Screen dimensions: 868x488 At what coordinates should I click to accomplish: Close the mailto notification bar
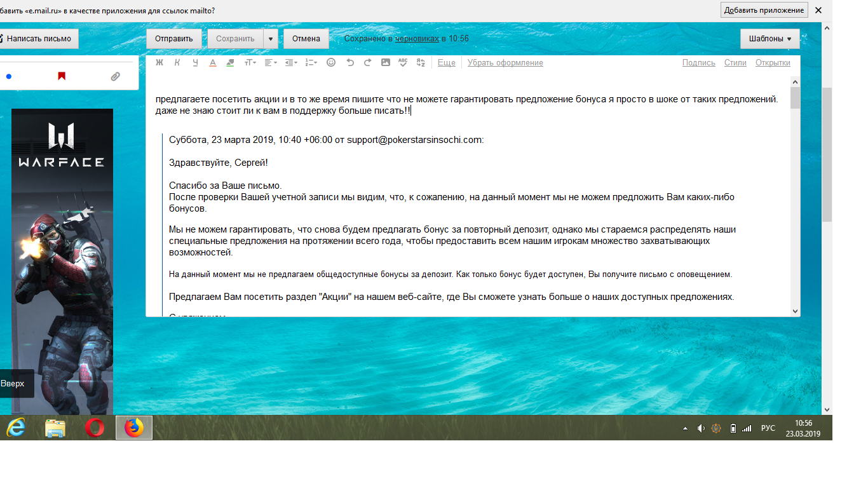click(819, 10)
